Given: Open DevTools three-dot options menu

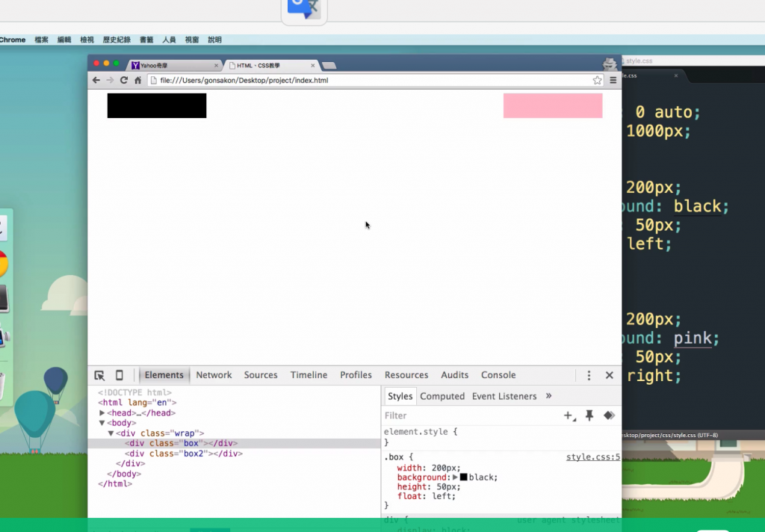Looking at the screenshot, I should point(589,375).
